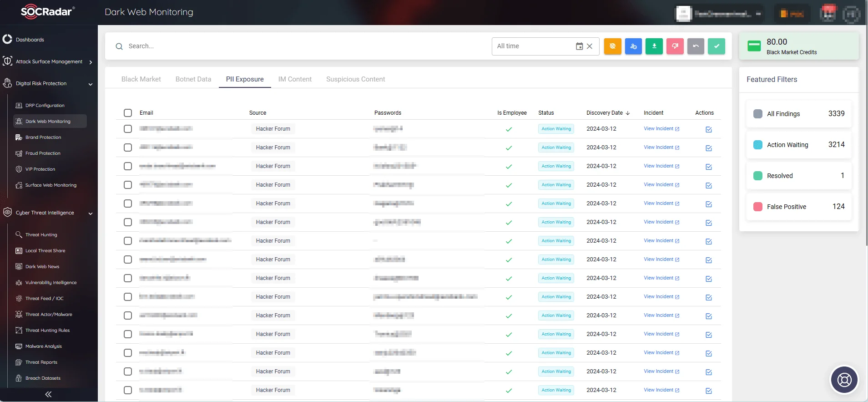
Task: Open Dark Web News in sidebar
Action: point(42,266)
